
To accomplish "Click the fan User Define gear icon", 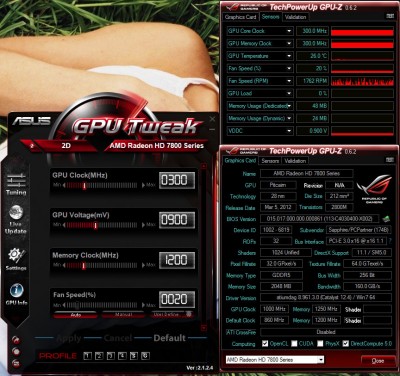I will (189, 314).
